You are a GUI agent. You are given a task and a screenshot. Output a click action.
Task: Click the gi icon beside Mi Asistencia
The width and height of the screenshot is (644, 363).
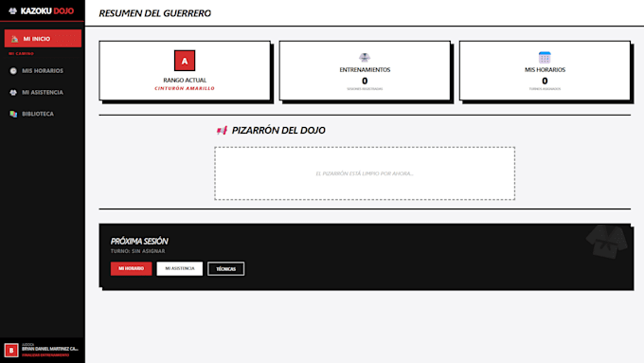pyautogui.click(x=13, y=93)
